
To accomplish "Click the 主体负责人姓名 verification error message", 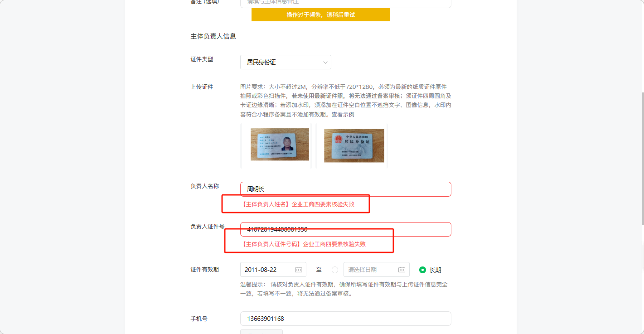I will pos(298,204).
